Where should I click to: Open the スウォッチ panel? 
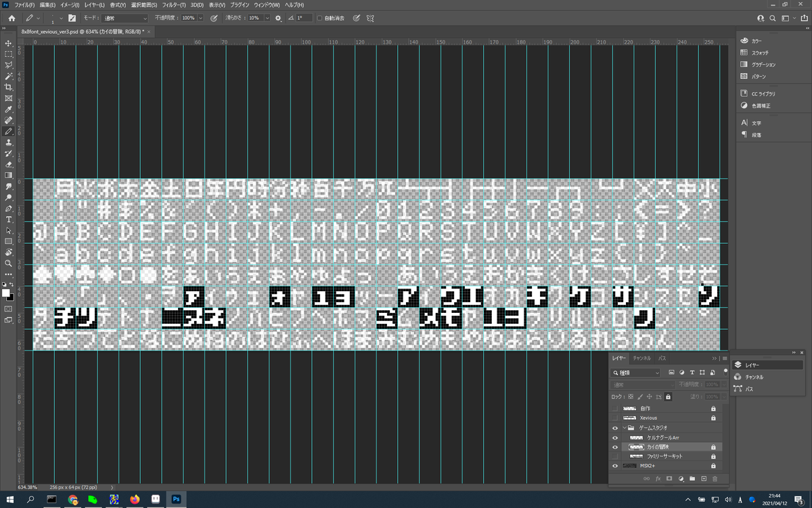point(759,53)
